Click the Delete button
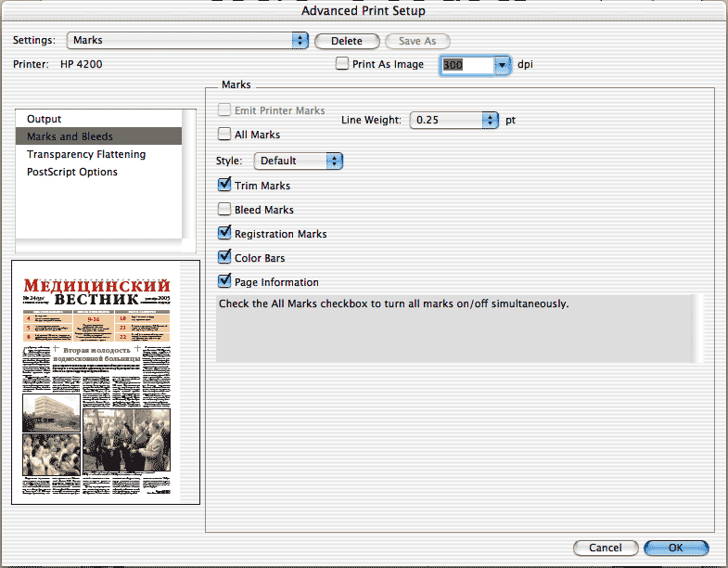 click(347, 41)
